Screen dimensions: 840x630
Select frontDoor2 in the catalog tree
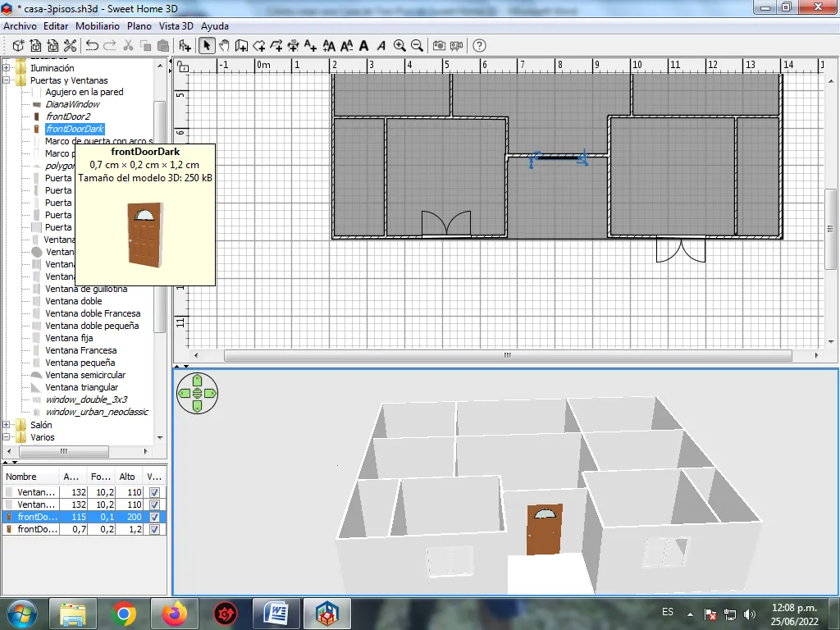[68, 116]
